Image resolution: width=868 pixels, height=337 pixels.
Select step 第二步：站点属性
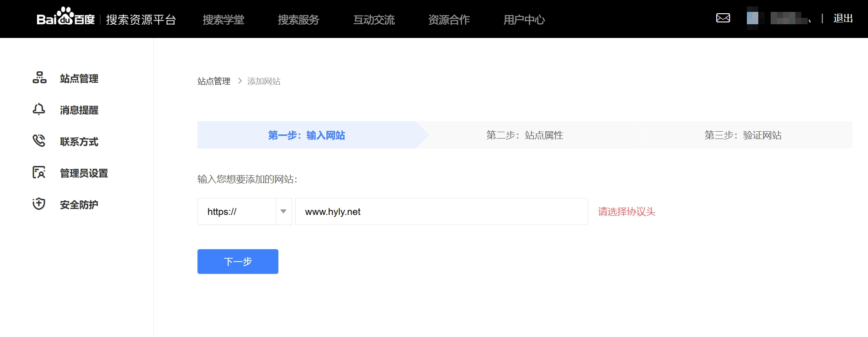click(x=525, y=135)
